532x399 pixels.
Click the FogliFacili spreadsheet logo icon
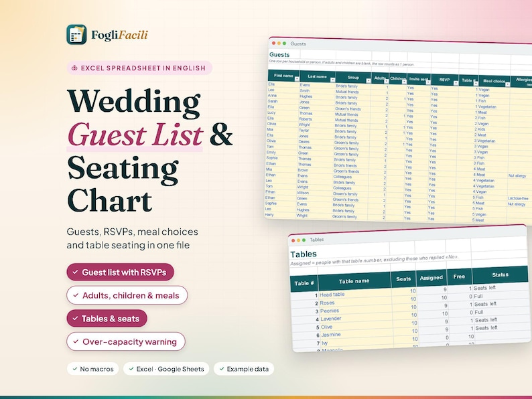[x=76, y=35]
